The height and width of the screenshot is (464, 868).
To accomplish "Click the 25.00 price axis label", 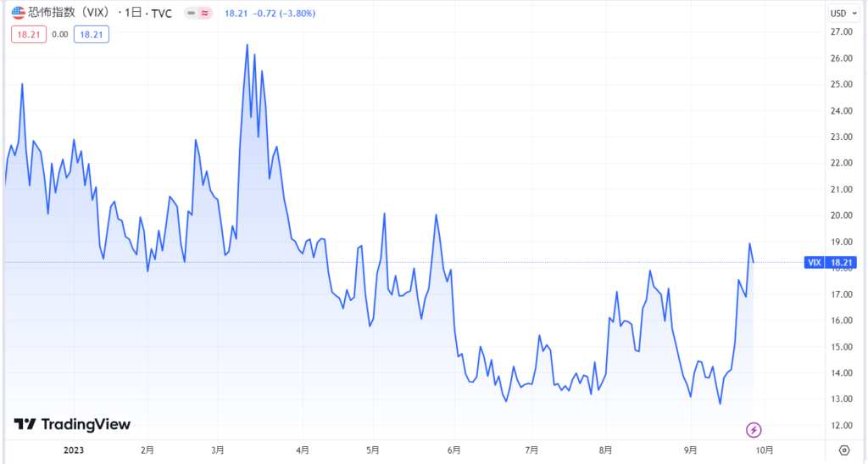I will (x=842, y=85).
